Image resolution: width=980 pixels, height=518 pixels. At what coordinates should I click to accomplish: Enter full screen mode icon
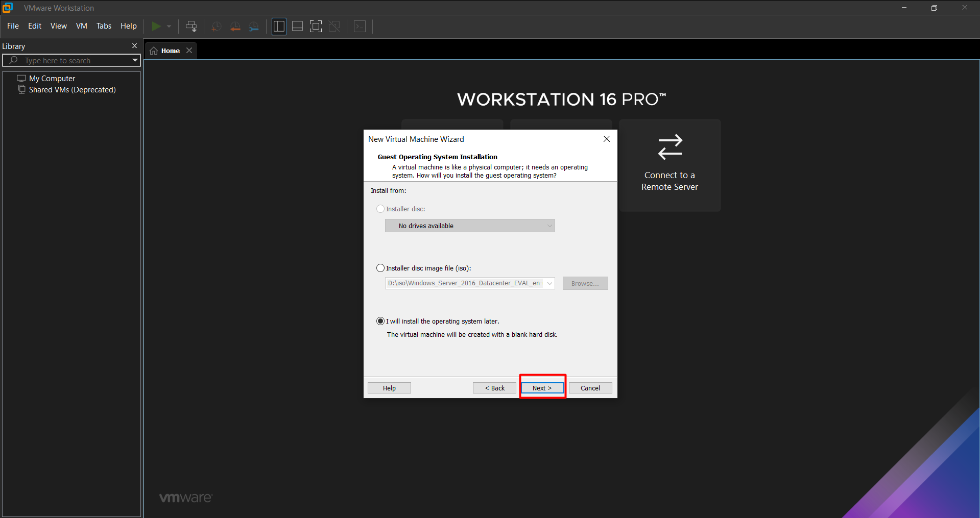tap(316, 27)
